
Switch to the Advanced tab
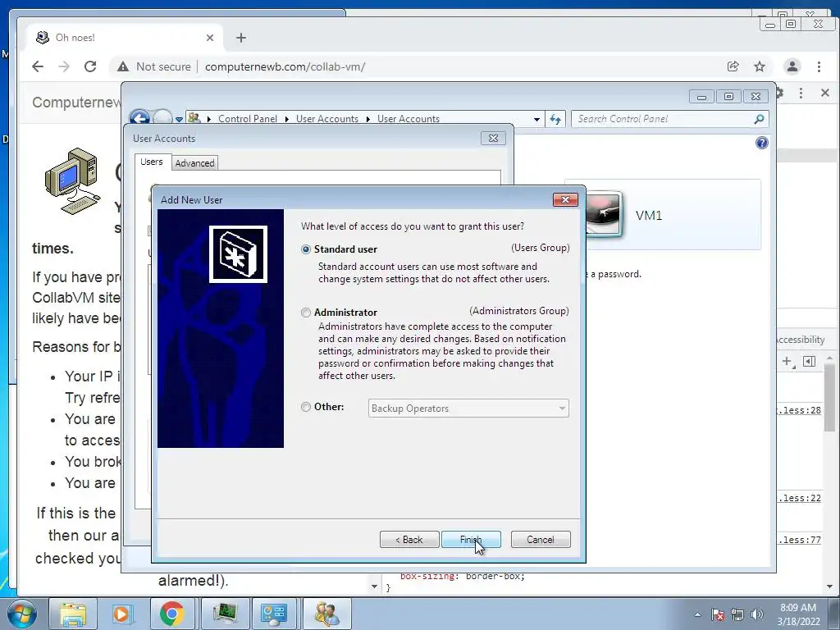point(194,163)
